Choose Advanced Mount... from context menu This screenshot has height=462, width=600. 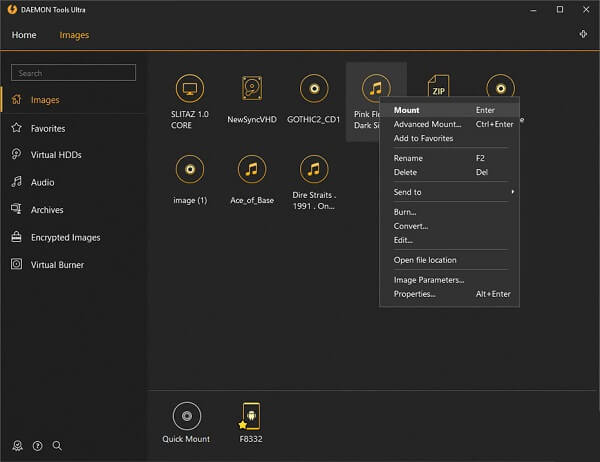[x=449, y=124]
